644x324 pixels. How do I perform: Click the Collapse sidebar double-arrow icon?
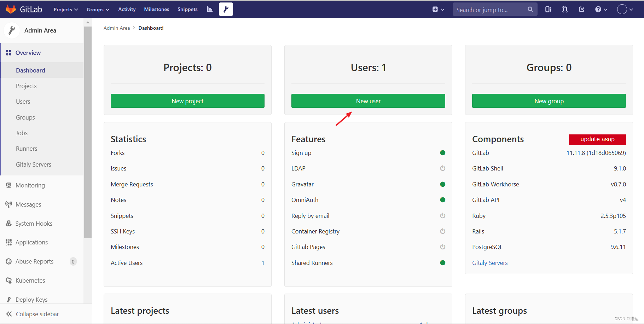[9, 314]
